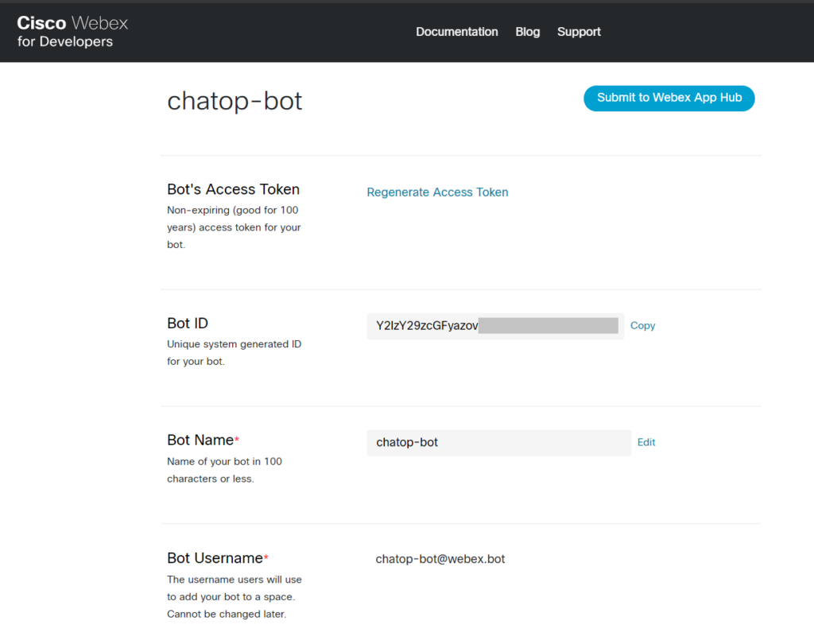Open the Documentation menu item
Viewport: 814px width, 644px height.
457,32
